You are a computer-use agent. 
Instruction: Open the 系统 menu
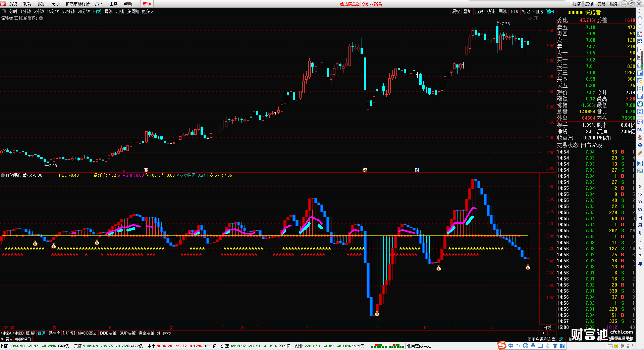[13, 4]
